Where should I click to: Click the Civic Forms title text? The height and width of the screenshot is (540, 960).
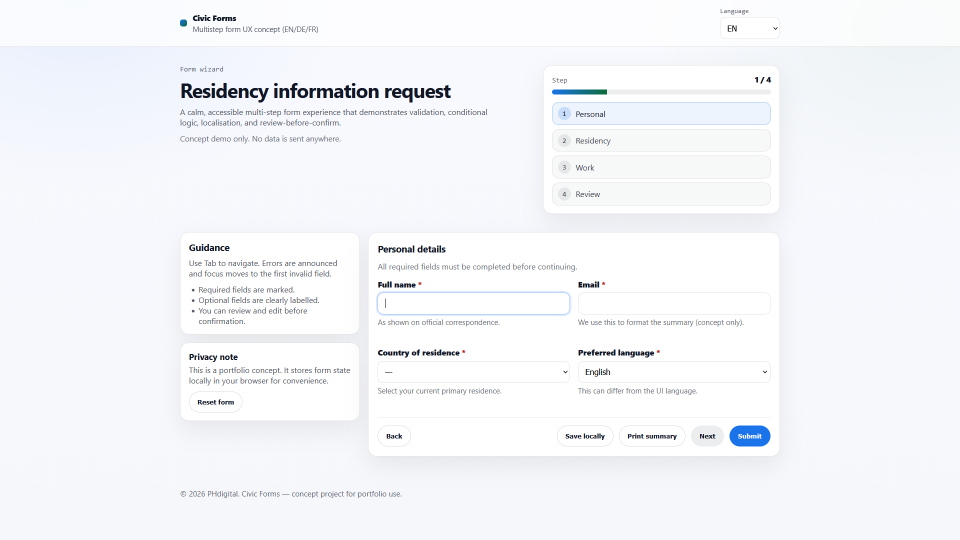tap(214, 18)
